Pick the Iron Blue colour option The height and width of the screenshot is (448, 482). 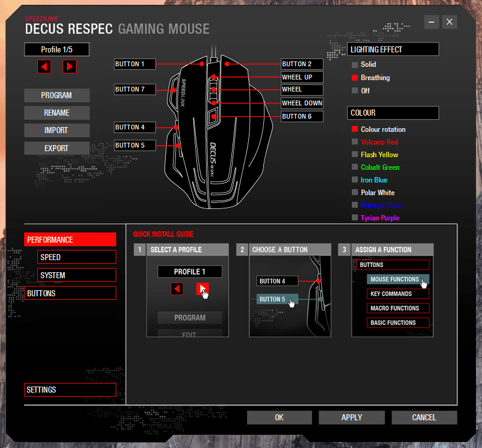(355, 179)
